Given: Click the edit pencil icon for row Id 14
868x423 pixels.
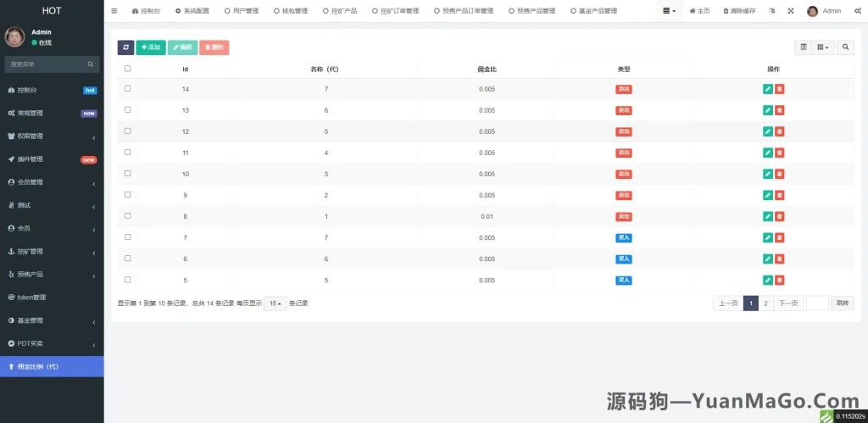Looking at the screenshot, I should click(768, 89).
